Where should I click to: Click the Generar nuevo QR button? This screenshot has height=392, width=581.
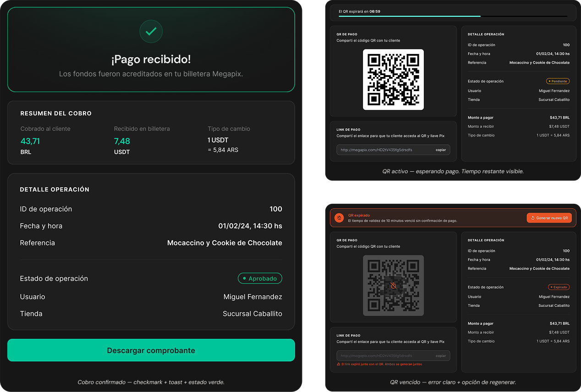pyautogui.click(x=549, y=218)
